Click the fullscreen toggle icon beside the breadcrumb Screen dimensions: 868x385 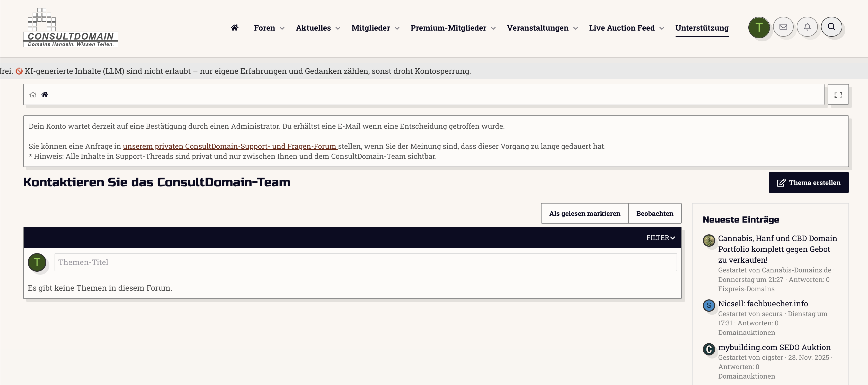838,95
